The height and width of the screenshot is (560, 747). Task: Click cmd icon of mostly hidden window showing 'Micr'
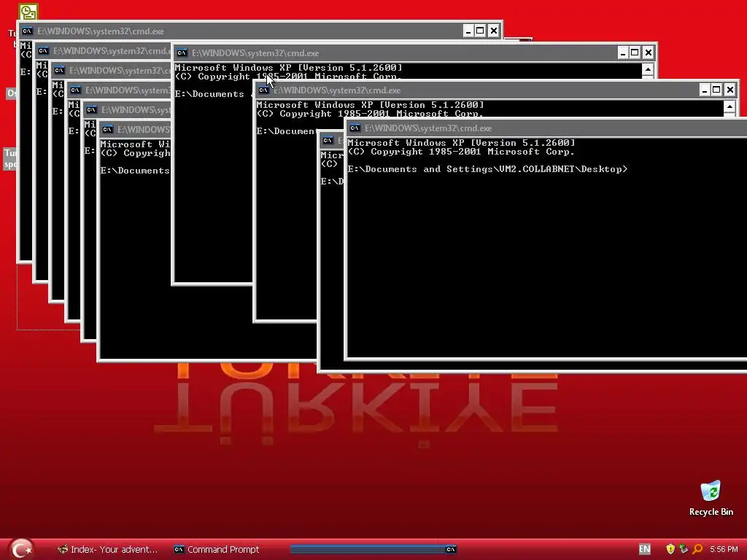(328, 140)
